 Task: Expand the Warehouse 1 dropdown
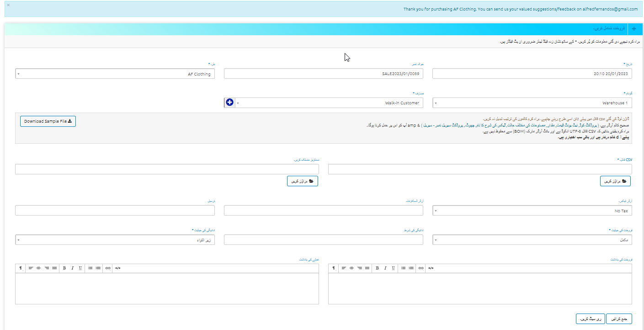(532, 103)
